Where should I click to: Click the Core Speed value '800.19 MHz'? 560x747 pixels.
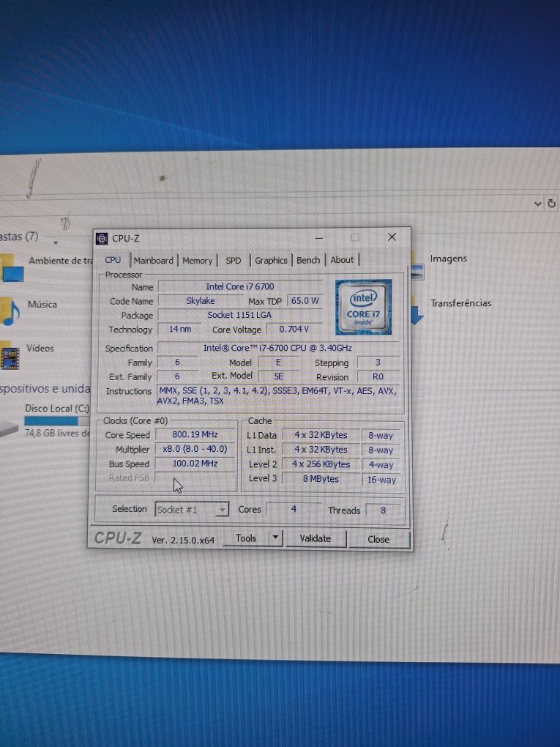click(195, 434)
